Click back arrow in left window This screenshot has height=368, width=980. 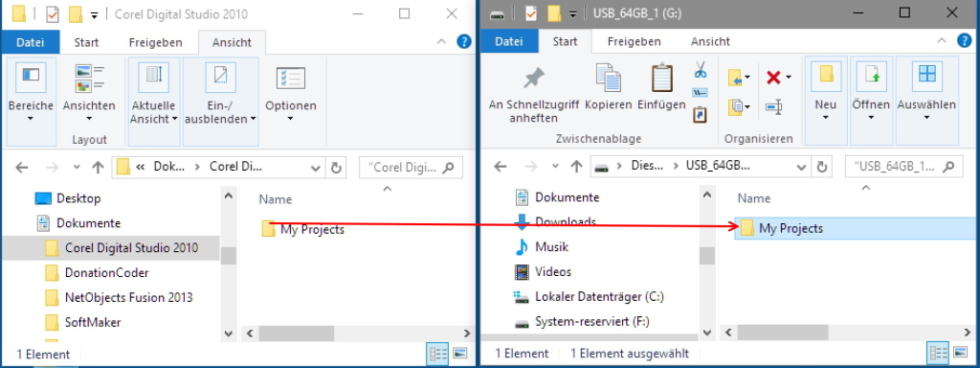pyautogui.click(x=21, y=167)
